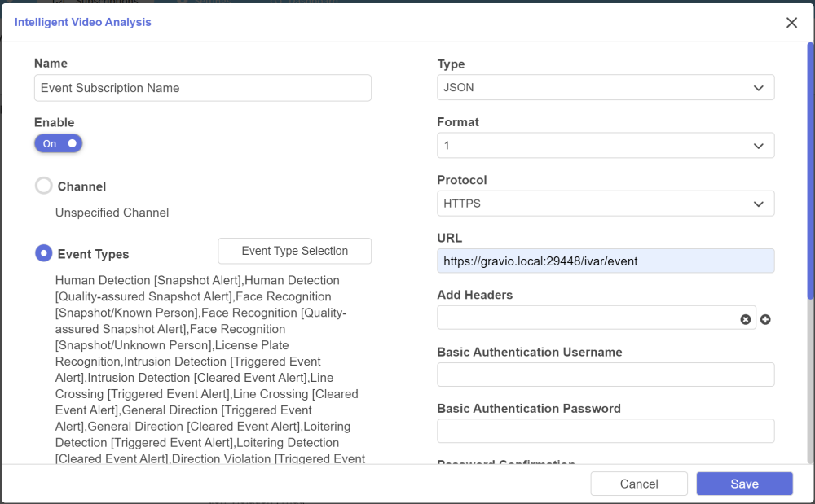
Task: Click the Unspecified Channel text
Action: click(x=112, y=213)
